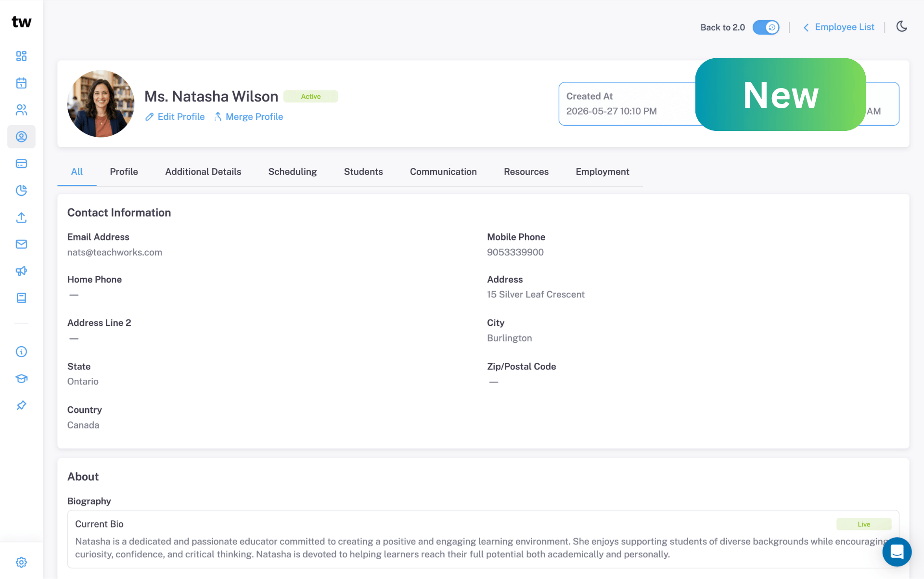Click the info circle icon in the sidebar
This screenshot has height=579, width=924.
click(21, 352)
